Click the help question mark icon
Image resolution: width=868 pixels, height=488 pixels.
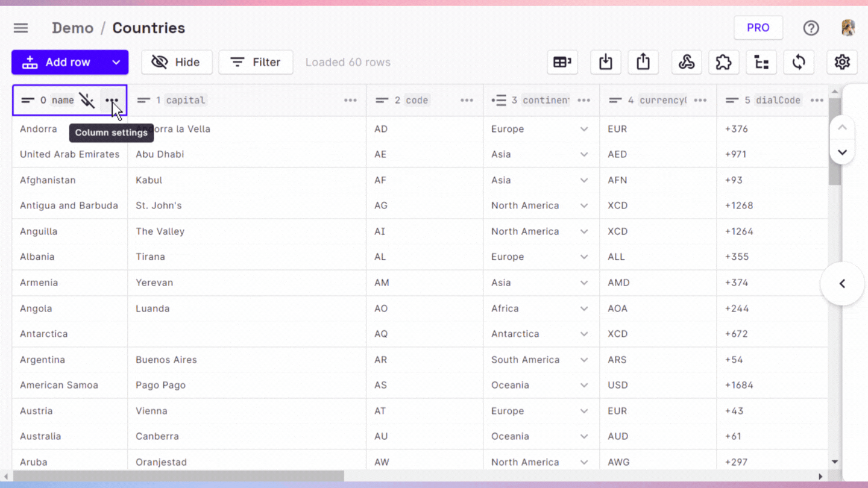(811, 28)
